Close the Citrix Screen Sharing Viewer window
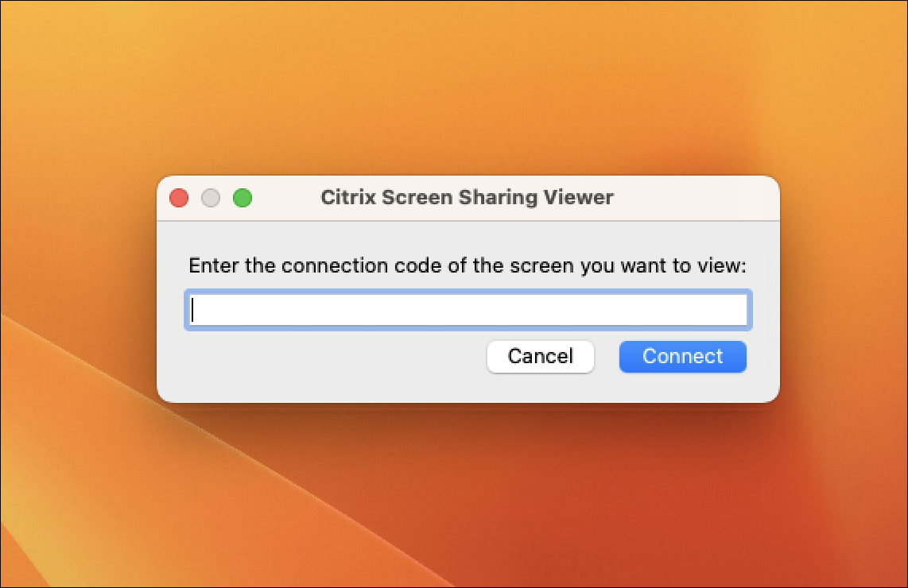 pyautogui.click(x=179, y=198)
